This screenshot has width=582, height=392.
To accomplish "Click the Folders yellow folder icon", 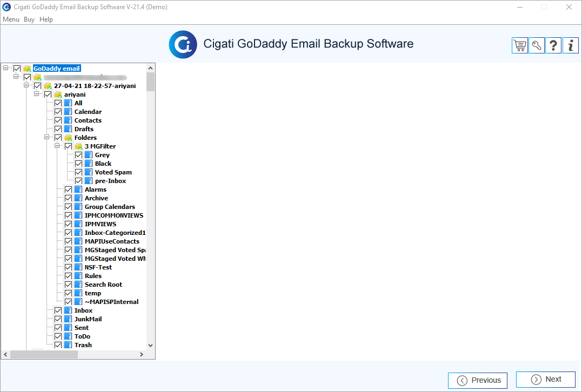I will 68,138.
